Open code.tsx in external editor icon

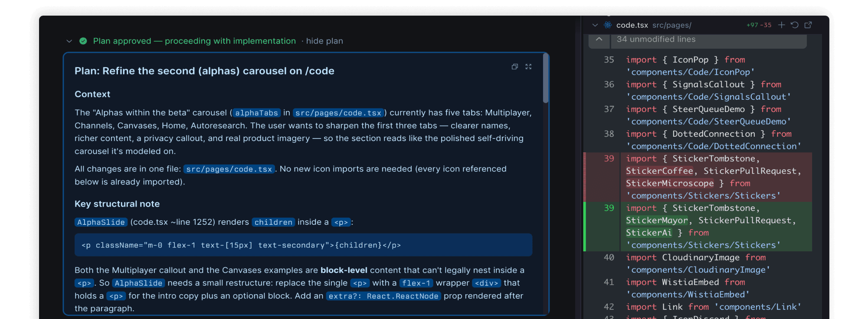[808, 25]
